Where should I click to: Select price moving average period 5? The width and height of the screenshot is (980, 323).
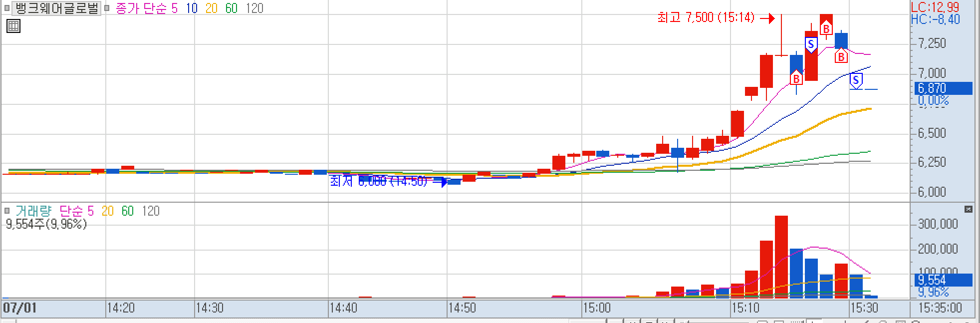175,8
